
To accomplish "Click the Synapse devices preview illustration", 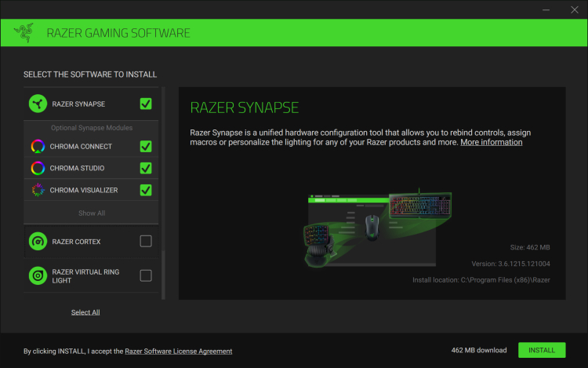I will click(x=377, y=228).
